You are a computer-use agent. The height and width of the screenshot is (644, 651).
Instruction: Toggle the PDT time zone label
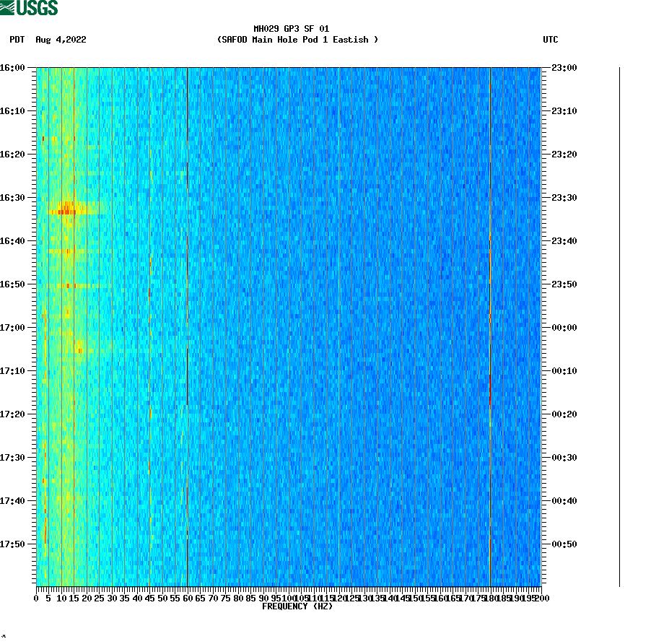pyautogui.click(x=14, y=40)
